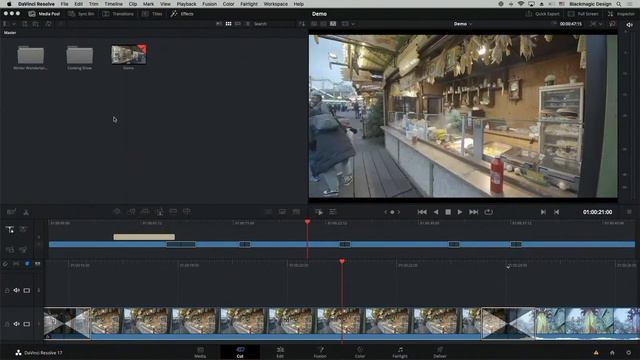Open the Workspace menu
Image resolution: width=640 pixels, height=360 pixels.
click(276, 4)
